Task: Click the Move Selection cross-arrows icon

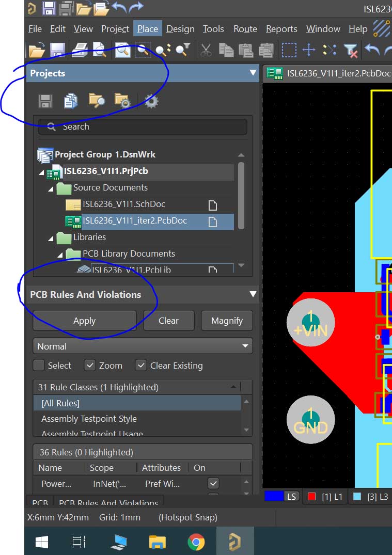Action: tap(309, 50)
